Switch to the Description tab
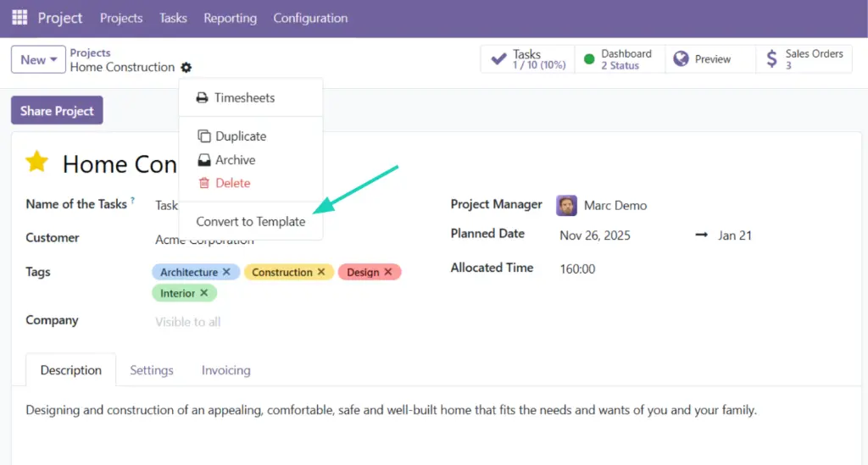 pyautogui.click(x=71, y=370)
